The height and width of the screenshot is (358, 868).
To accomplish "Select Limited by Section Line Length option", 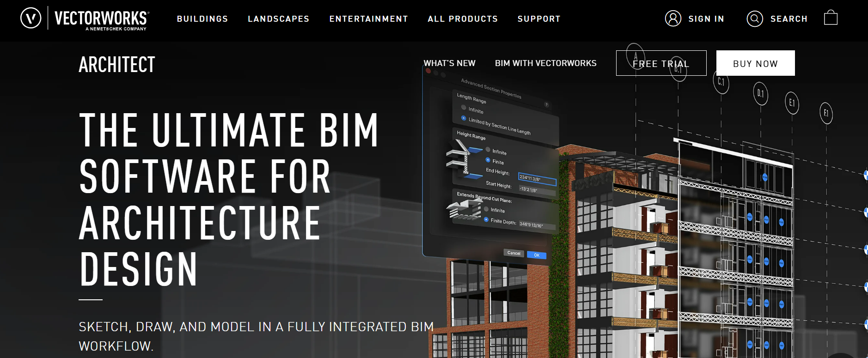I will coord(464,118).
